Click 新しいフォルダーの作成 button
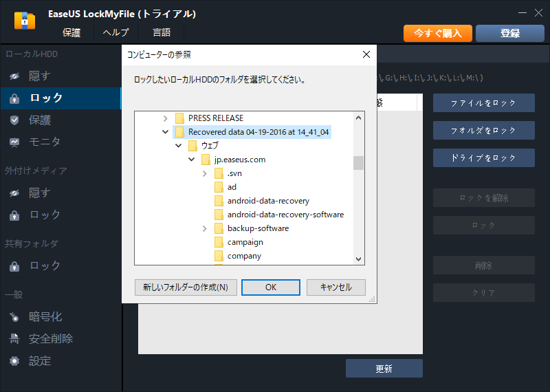 [186, 287]
